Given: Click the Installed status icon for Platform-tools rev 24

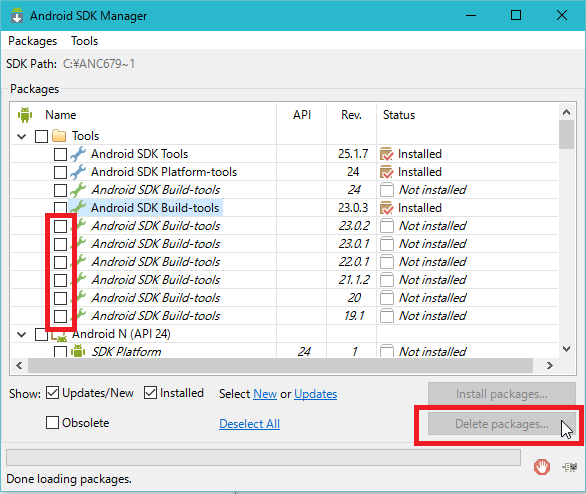Looking at the screenshot, I should pyautogui.click(x=387, y=172).
